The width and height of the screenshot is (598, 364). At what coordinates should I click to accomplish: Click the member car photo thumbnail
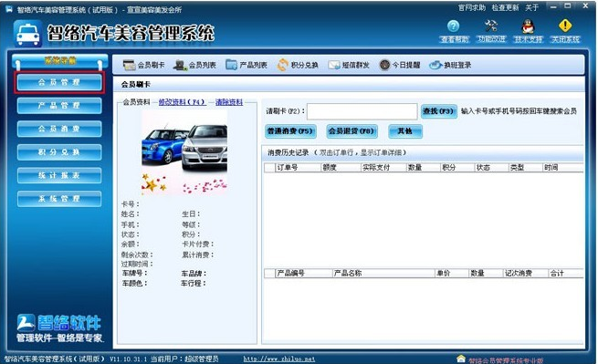[x=184, y=152]
